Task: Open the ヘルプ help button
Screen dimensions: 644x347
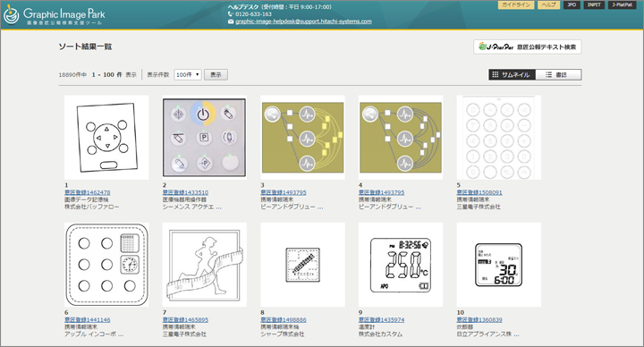Action: click(548, 5)
